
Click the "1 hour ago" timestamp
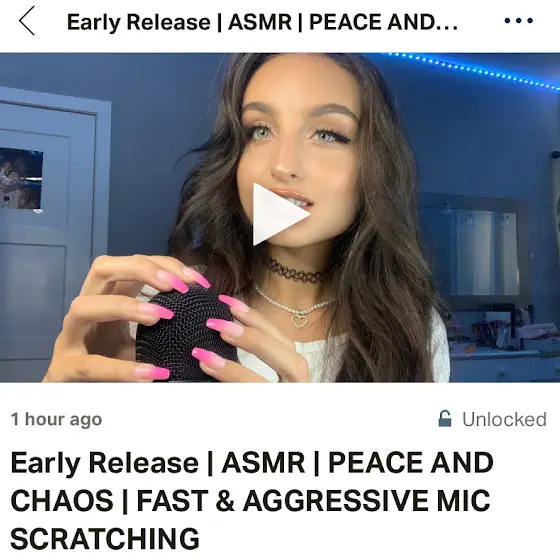tap(56, 419)
